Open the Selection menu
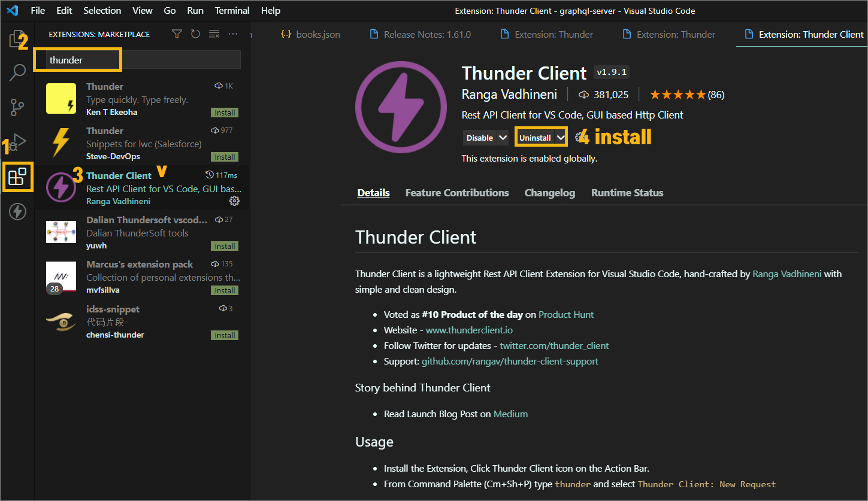The height and width of the screenshot is (501, 868). pos(102,10)
